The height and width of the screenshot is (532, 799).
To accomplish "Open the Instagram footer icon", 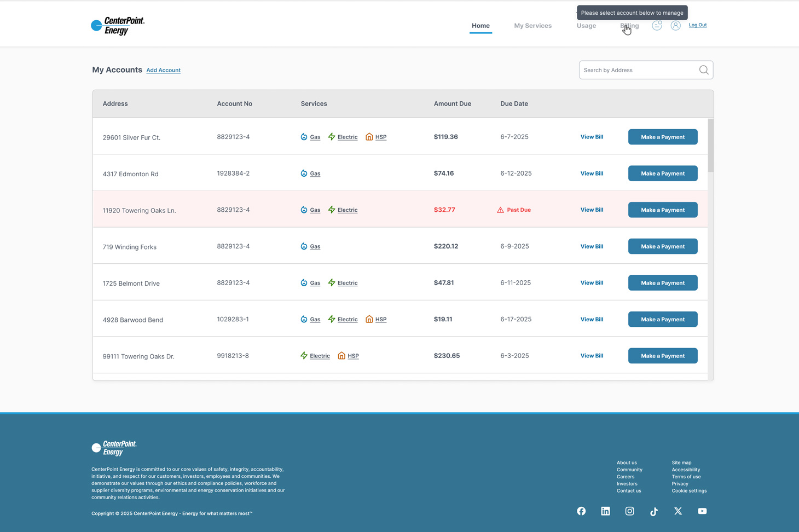I will tap(629, 511).
